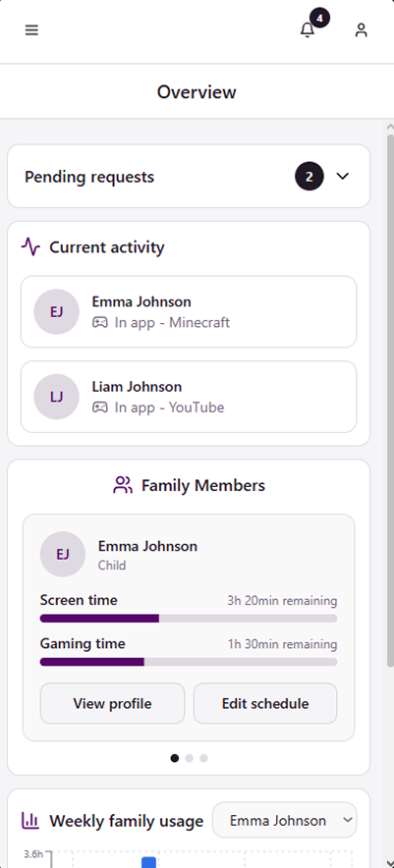This screenshot has width=394, height=868.
Task: Click the 'Child' role label
Action: tap(112, 566)
